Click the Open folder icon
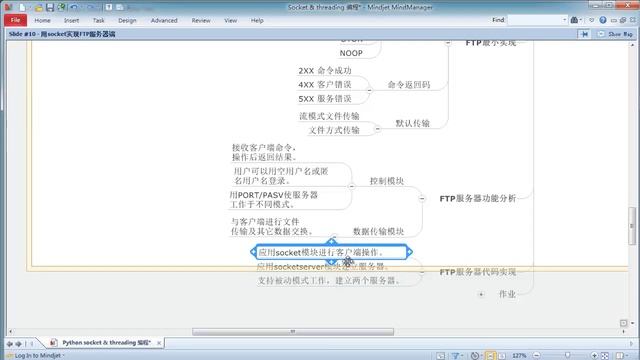 pos(38,7)
